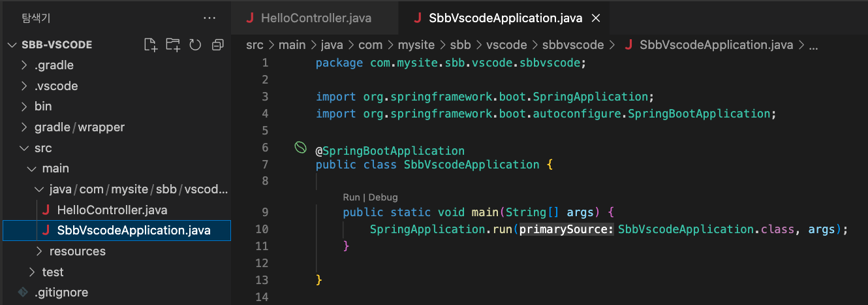Click the New Folder icon in explorer header

(173, 45)
